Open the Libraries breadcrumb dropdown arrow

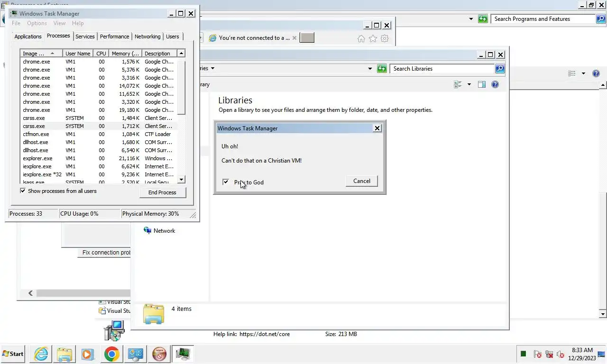pyautogui.click(x=212, y=68)
